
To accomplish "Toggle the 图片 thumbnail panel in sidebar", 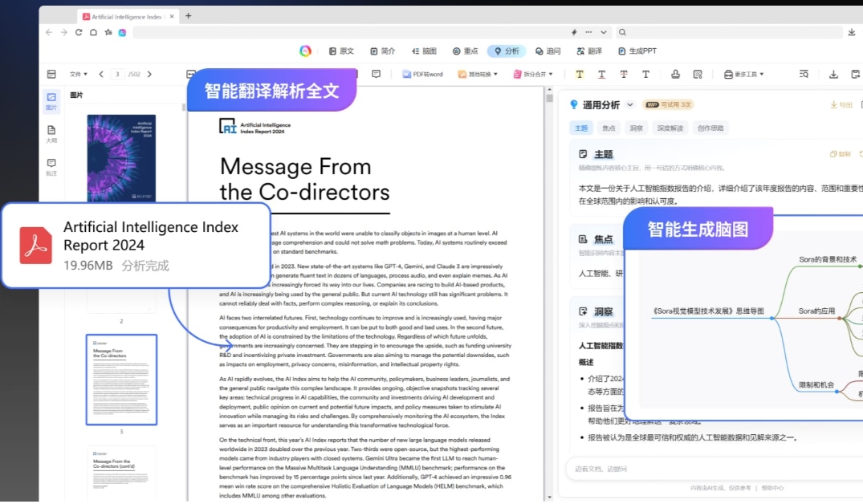I will [x=51, y=100].
